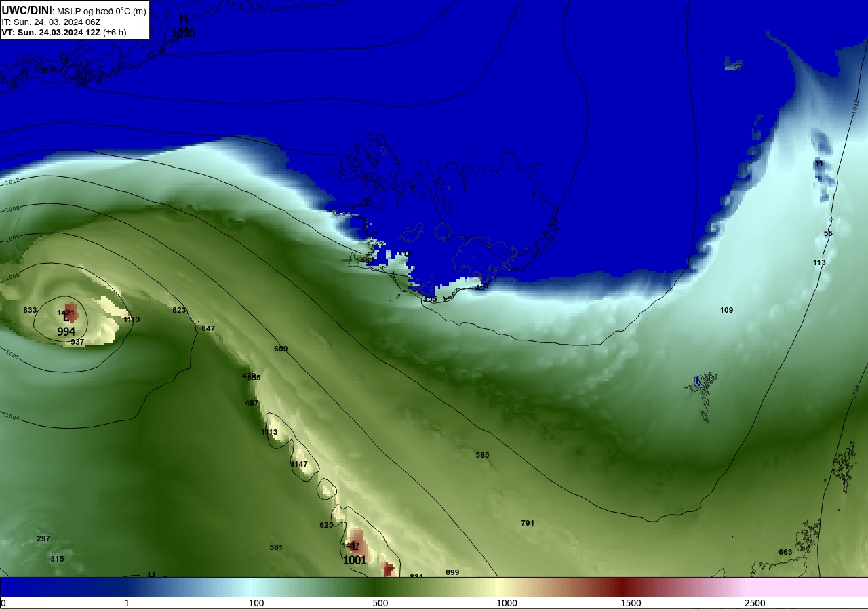Click the 297 height value
The image size is (868, 609).
[43, 538]
